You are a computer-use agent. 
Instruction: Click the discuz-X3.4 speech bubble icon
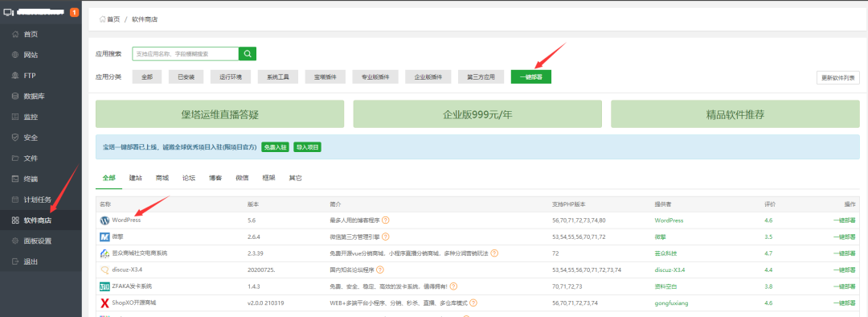(104, 270)
